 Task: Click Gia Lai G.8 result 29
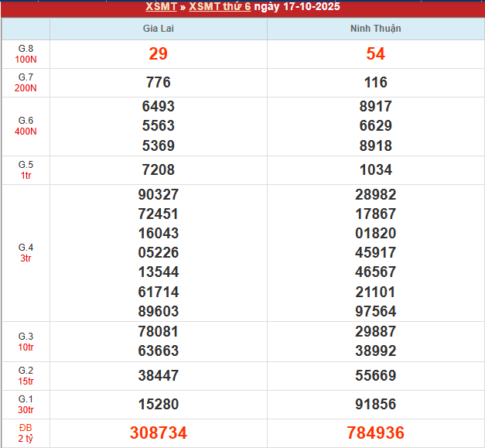pyautogui.click(x=158, y=54)
